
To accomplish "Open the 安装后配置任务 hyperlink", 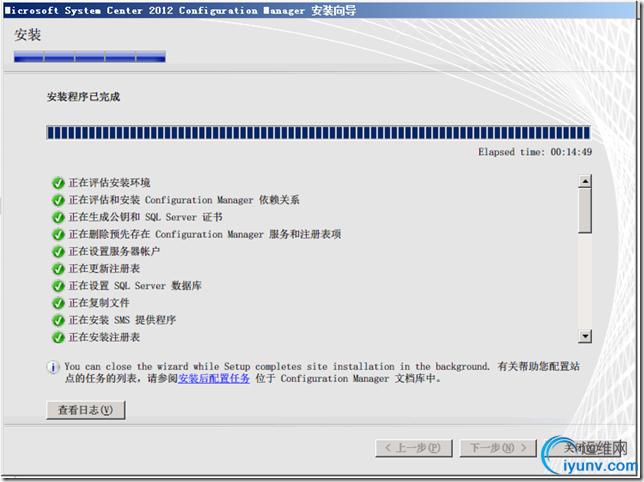I will (x=214, y=379).
